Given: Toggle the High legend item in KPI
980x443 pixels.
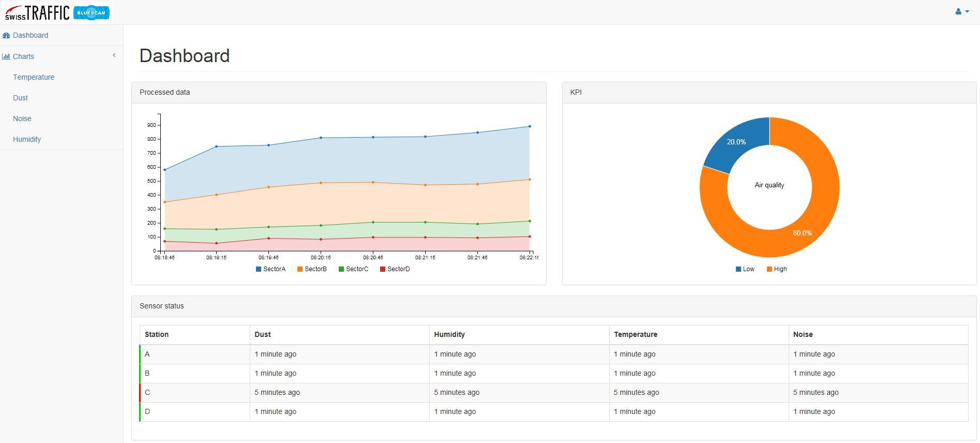Looking at the screenshot, I should pyautogui.click(x=776, y=269).
